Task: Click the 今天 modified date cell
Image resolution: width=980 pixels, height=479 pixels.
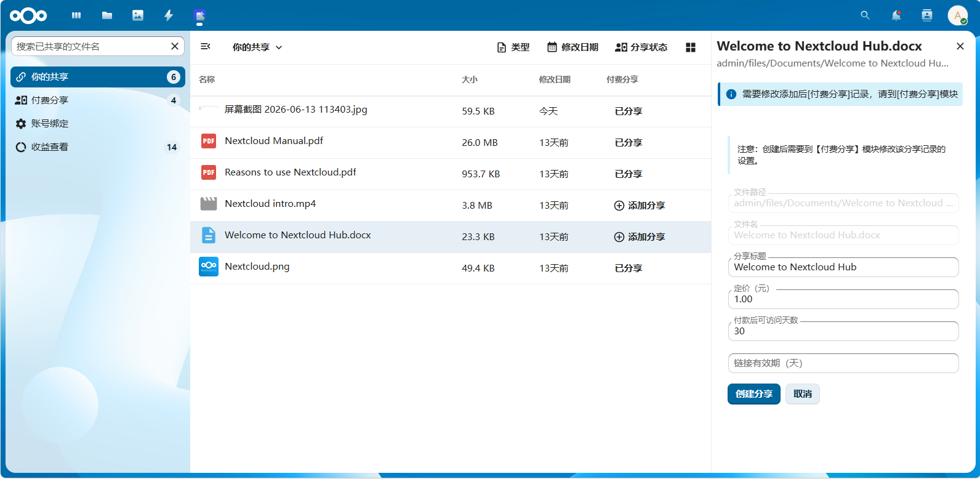Action: click(548, 111)
